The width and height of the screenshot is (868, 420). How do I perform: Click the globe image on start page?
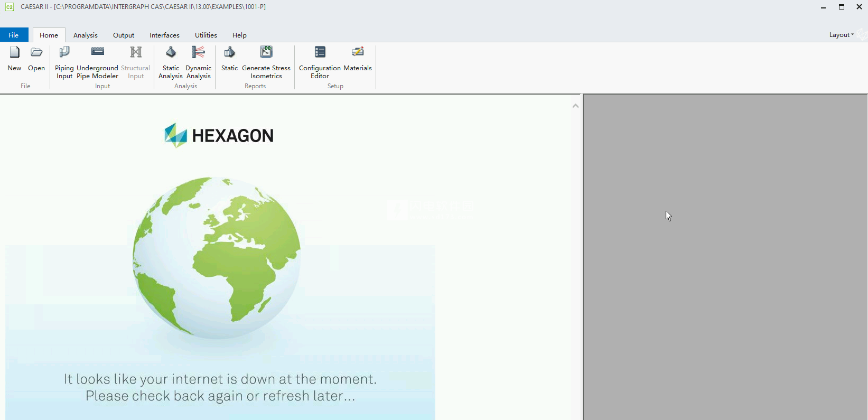coord(217,258)
